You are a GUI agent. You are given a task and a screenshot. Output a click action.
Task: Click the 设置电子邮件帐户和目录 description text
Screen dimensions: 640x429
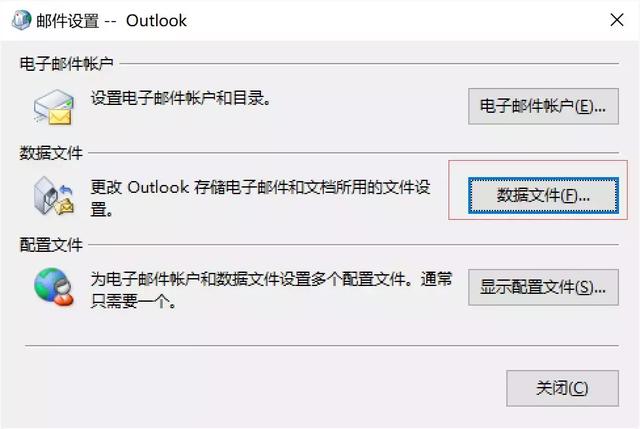point(181,98)
